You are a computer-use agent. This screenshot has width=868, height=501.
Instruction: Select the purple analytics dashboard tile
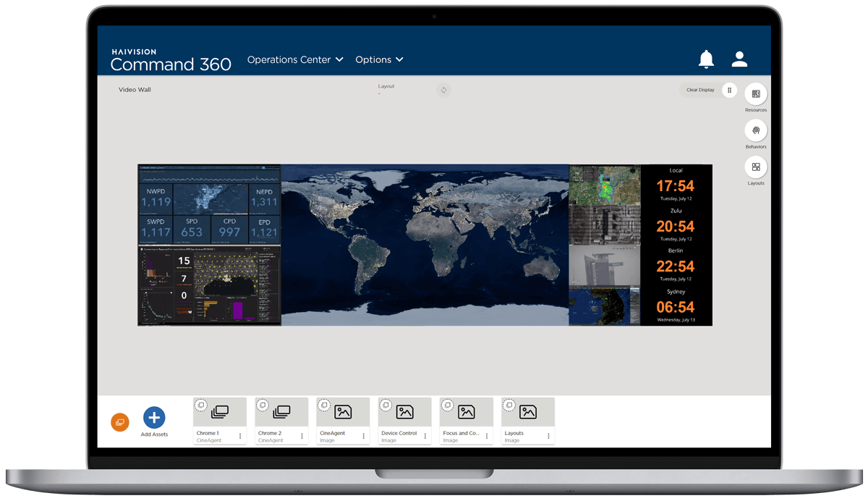[x=209, y=285]
